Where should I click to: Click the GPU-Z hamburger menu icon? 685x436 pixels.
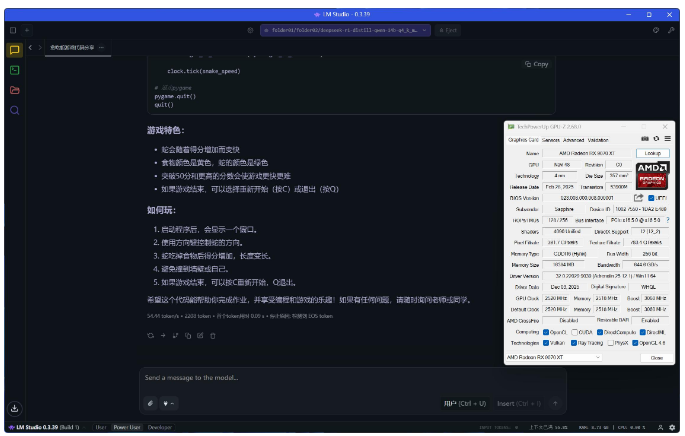pyautogui.click(x=666, y=139)
